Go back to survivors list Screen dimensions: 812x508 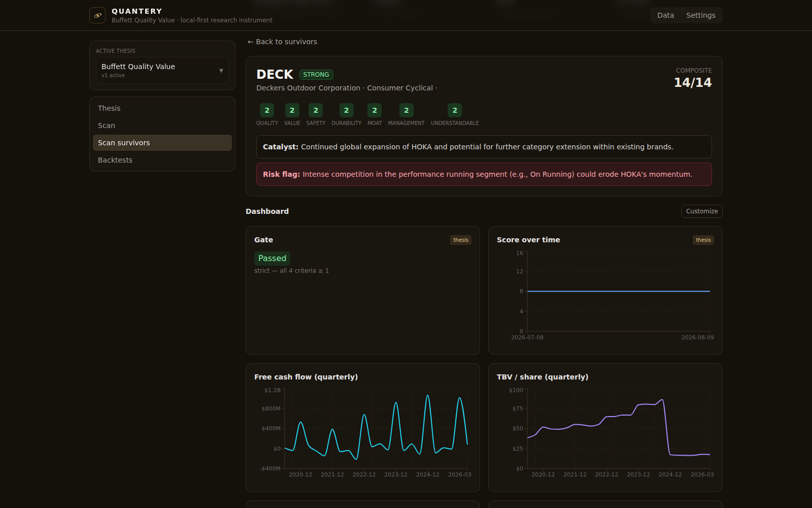point(282,42)
